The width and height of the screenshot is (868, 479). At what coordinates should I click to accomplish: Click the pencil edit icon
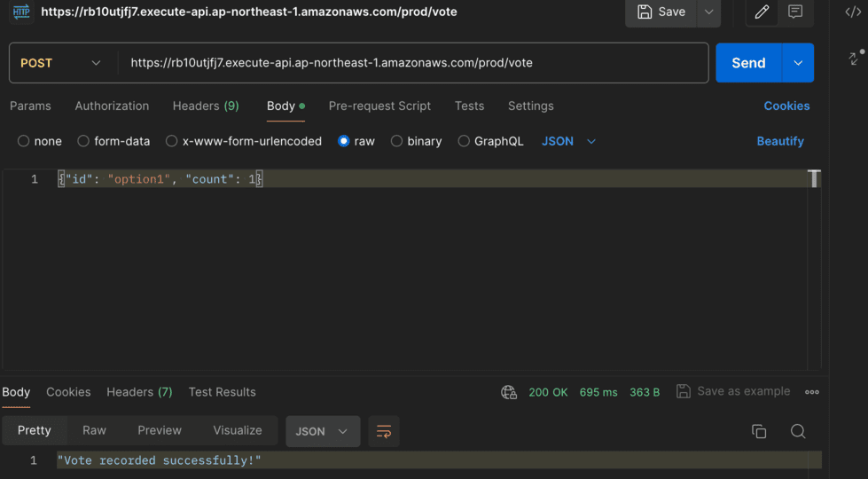(762, 12)
